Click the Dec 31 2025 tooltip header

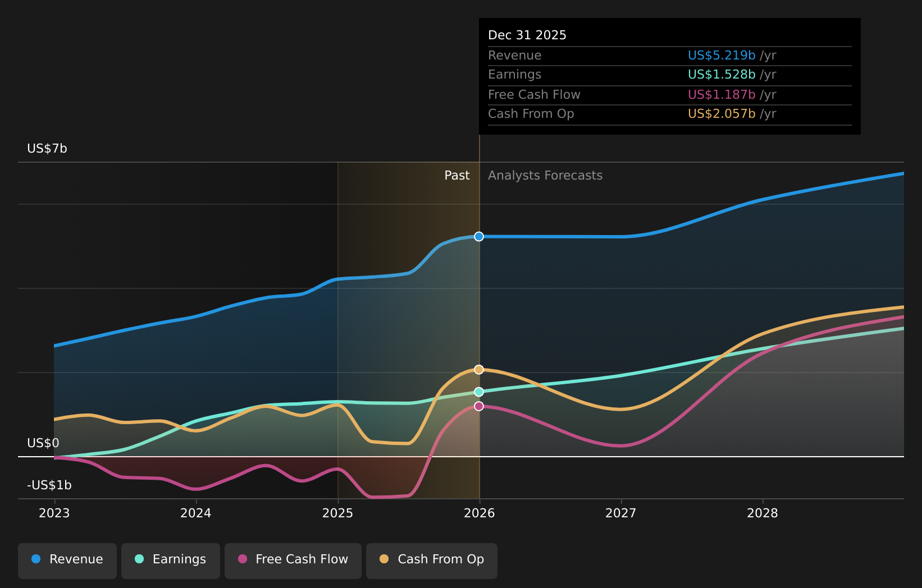pyautogui.click(x=527, y=35)
